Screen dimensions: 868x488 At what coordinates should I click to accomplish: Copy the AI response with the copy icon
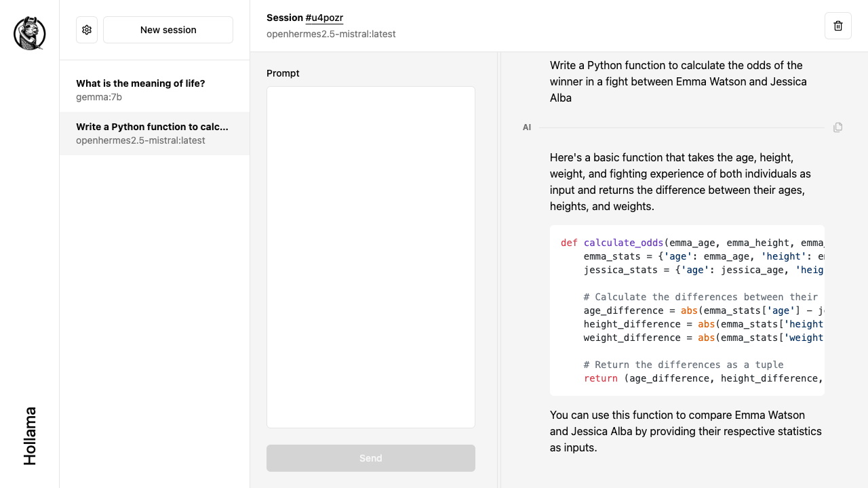coord(838,127)
